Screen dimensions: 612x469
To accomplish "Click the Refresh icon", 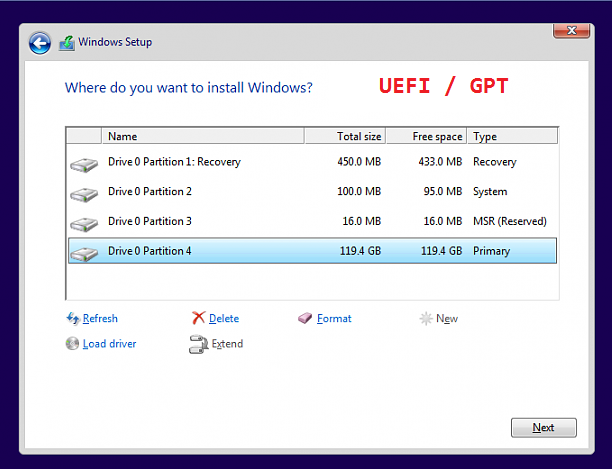I will click(72, 318).
